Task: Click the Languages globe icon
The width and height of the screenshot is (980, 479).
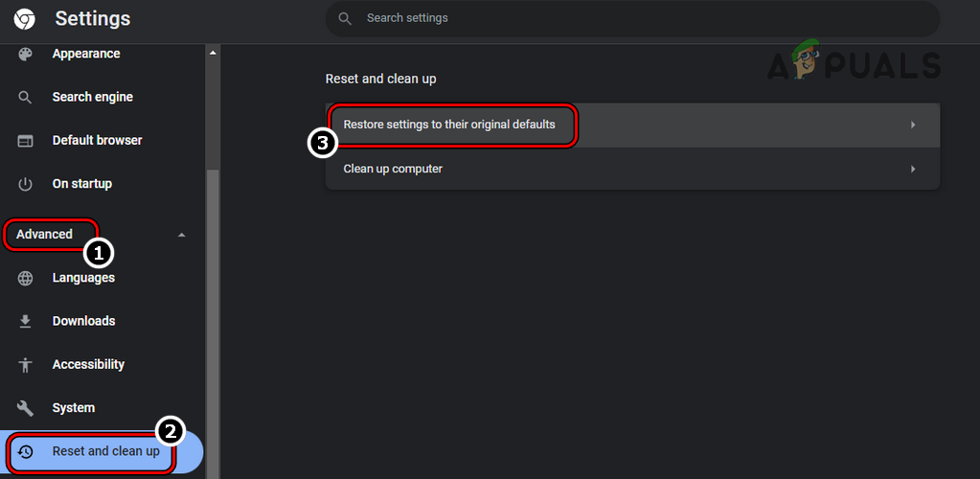Action: pyautogui.click(x=26, y=278)
